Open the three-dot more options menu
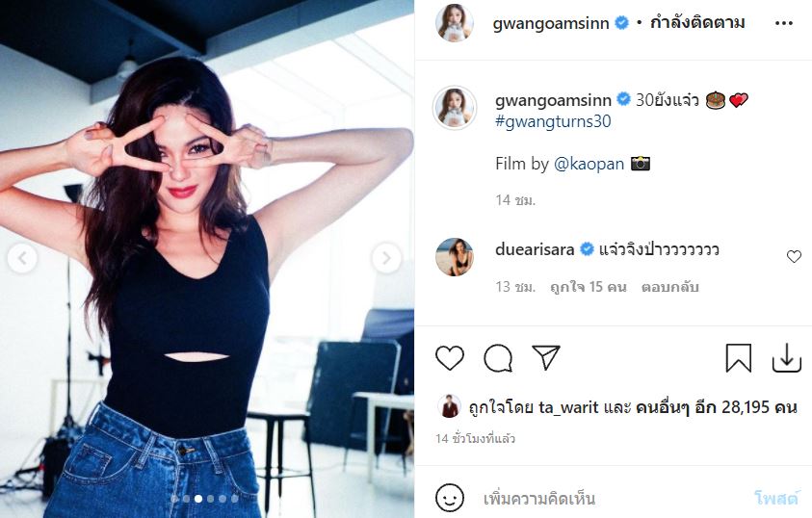 point(783,24)
